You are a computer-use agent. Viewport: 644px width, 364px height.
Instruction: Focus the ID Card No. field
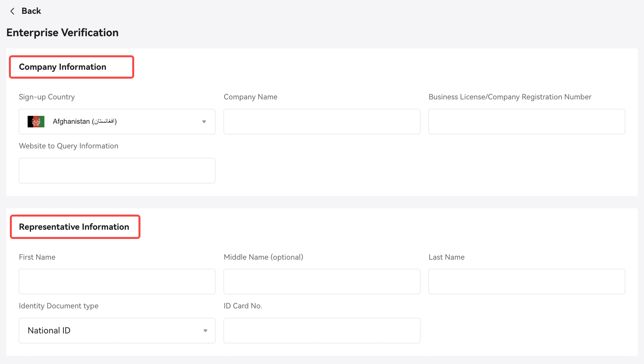pos(322,330)
